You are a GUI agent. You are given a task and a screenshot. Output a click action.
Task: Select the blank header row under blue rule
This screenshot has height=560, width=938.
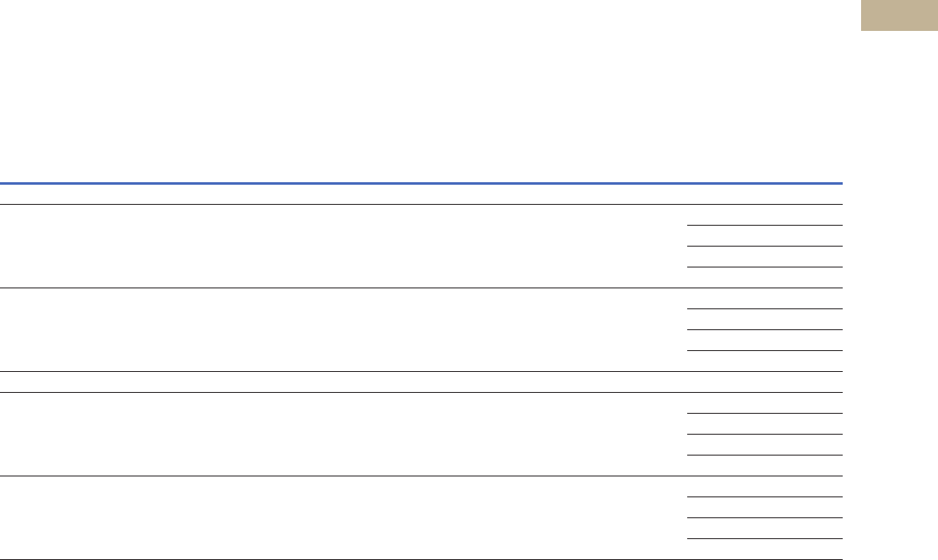421,195
